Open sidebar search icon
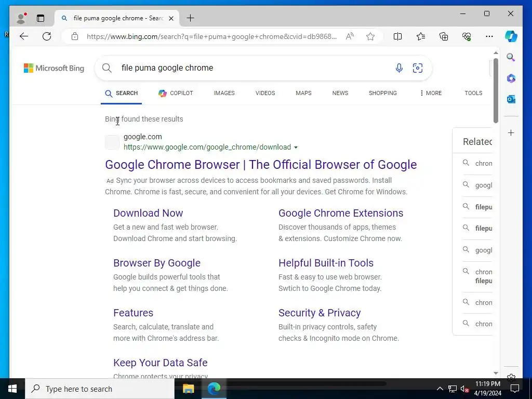532x399 pixels. [511, 57]
